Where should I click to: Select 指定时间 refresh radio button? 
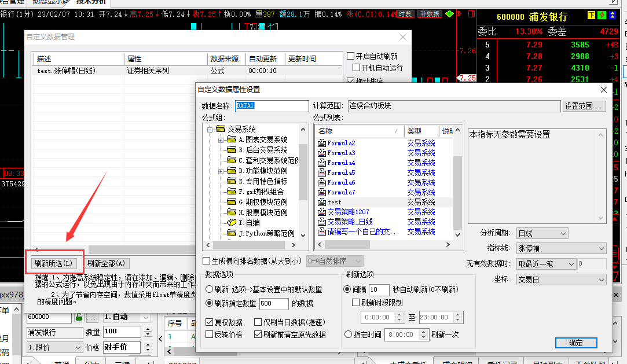(348, 334)
